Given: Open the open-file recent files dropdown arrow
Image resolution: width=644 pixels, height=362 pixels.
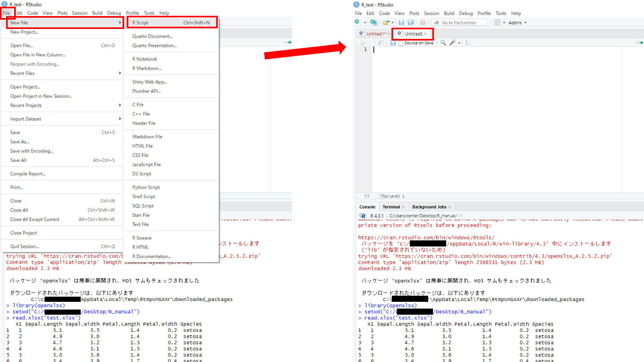Looking at the screenshot, I should tap(393, 23).
